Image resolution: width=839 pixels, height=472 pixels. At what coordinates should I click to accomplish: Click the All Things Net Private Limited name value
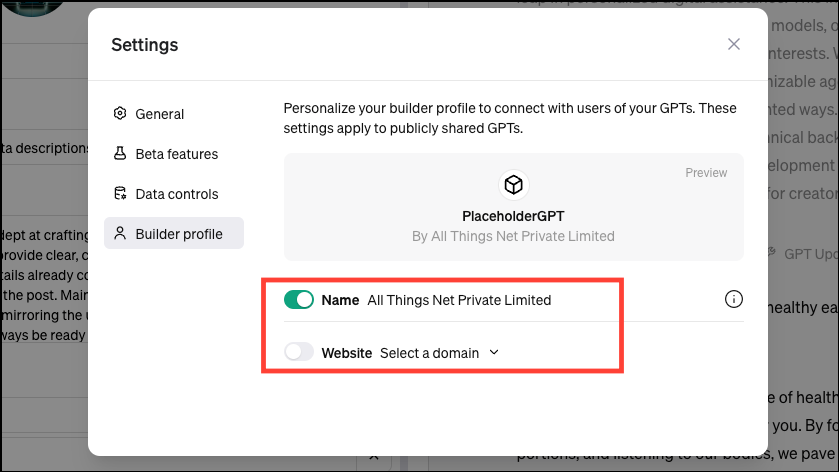point(459,300)
